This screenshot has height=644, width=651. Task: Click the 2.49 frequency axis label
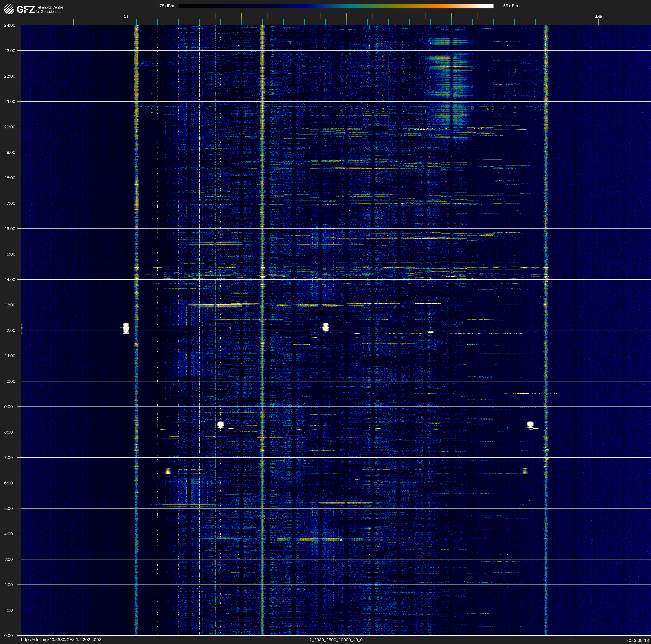pyautogui.click(x=598, y=17)
